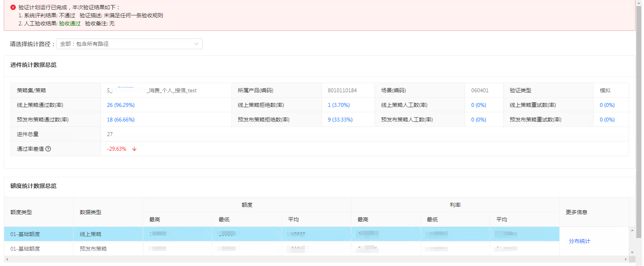644x266 pixels.
Task: Open the 请选择统计路径 dropdown
Action: click(129, 44)
